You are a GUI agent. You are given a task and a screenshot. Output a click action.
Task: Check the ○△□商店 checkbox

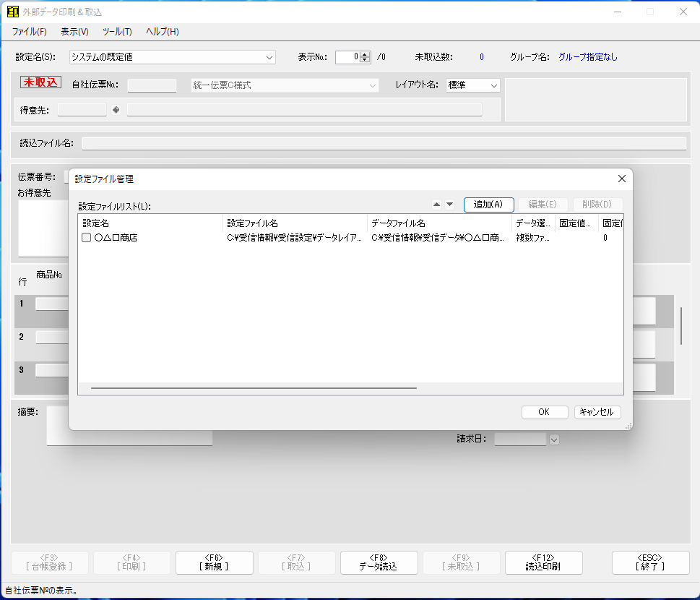pyautogui.click(x=87, y=238)
